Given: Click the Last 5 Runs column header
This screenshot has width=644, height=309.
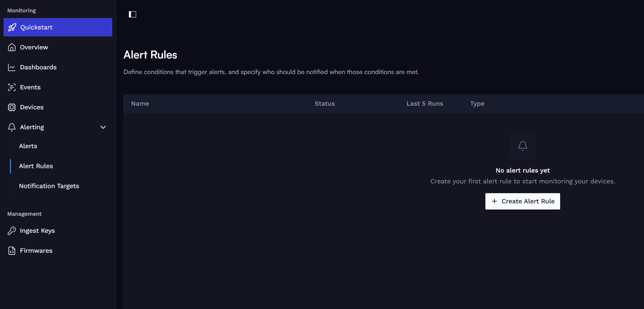Looking at the screenshot, I should [425, 103].
